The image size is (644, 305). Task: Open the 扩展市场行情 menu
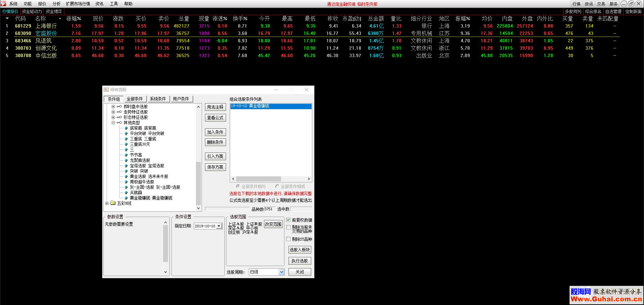pyautogui.click(x=78, y=4)
